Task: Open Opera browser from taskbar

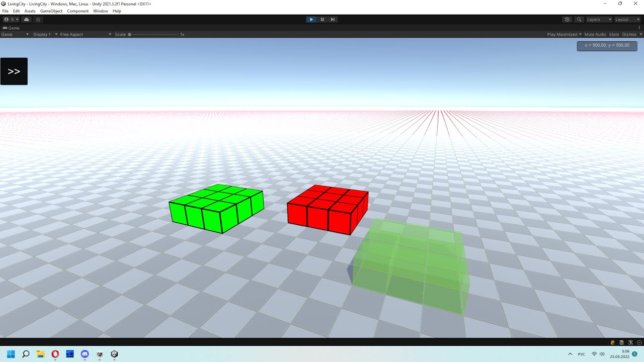Action: click(x=55, y=354)
